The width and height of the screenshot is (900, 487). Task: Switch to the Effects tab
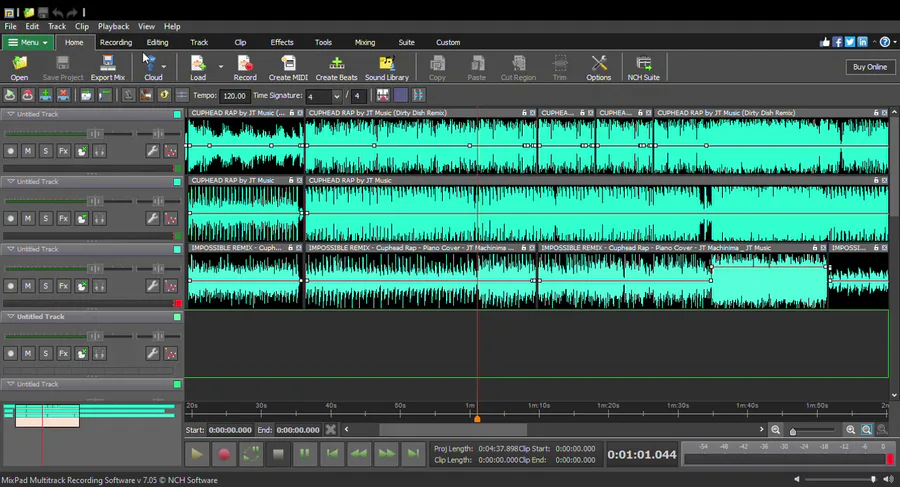coord(282,42)
